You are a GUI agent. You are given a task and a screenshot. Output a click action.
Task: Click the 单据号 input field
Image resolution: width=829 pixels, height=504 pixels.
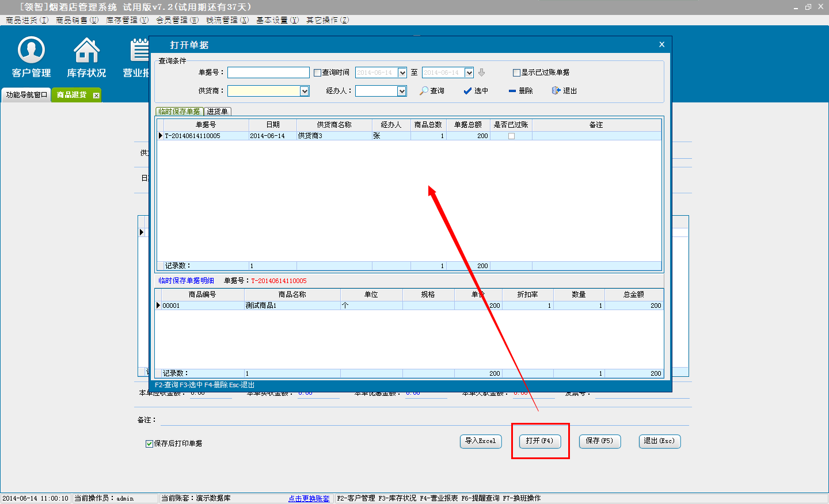pyautogui.click(x=268, y=72)
